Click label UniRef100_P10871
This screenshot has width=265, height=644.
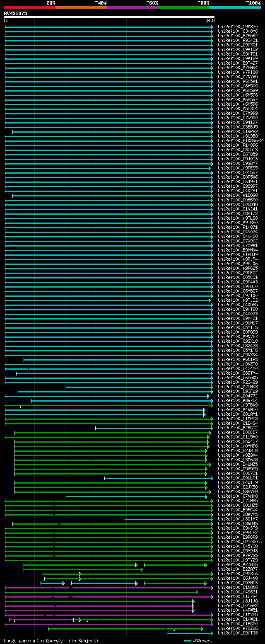tap(238, 228)
